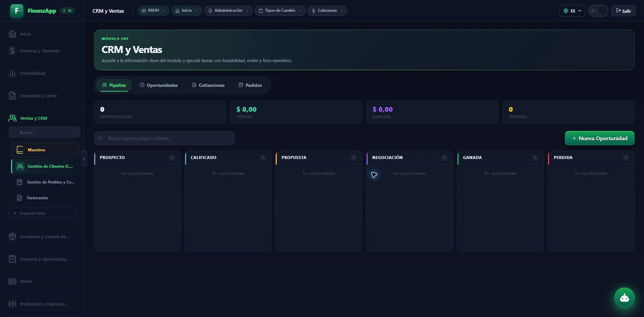Click Expandir todo in the sidebar
The image size is (644, 317).
pyautogui.click(x=42, y=213)
